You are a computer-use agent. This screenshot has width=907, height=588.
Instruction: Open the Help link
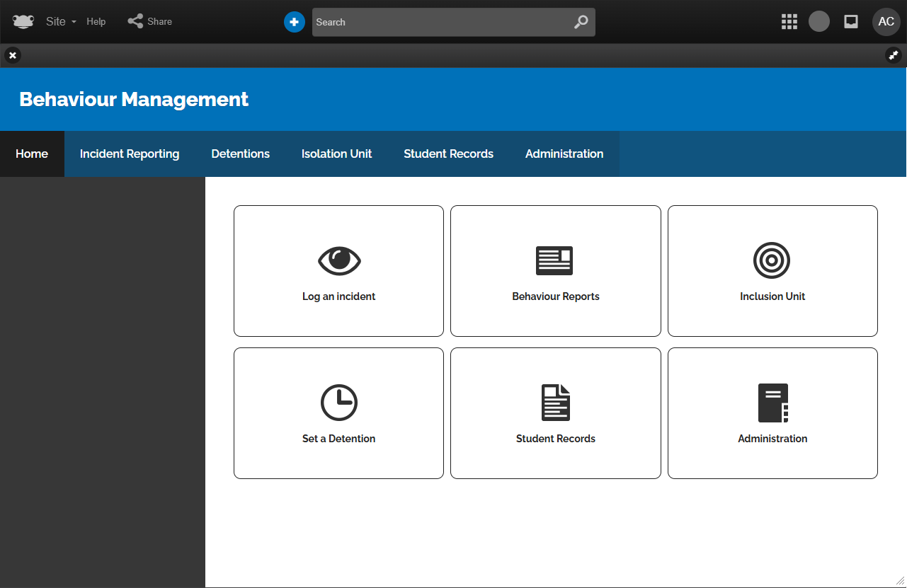pyautogui.click(x=96, y=22)
